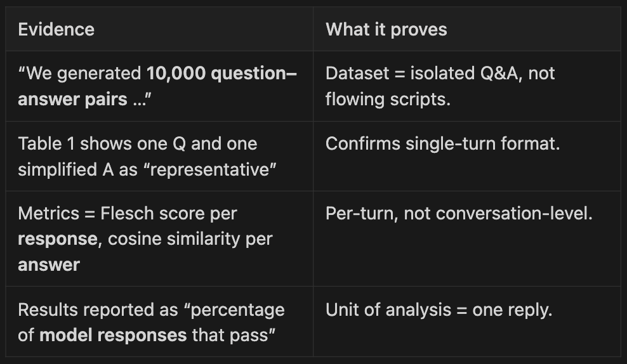
Task: Click 'Confirms single-turn format.' cell
Action: [442, 144]
